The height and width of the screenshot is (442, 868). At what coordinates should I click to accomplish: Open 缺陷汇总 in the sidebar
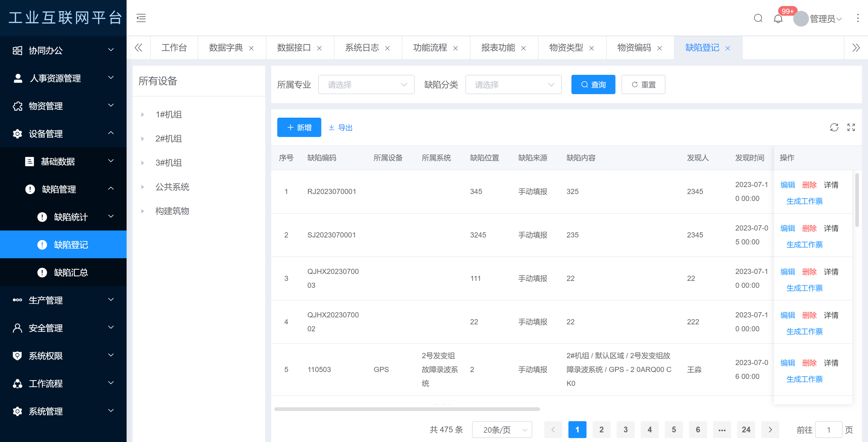[x=63, y=272]
